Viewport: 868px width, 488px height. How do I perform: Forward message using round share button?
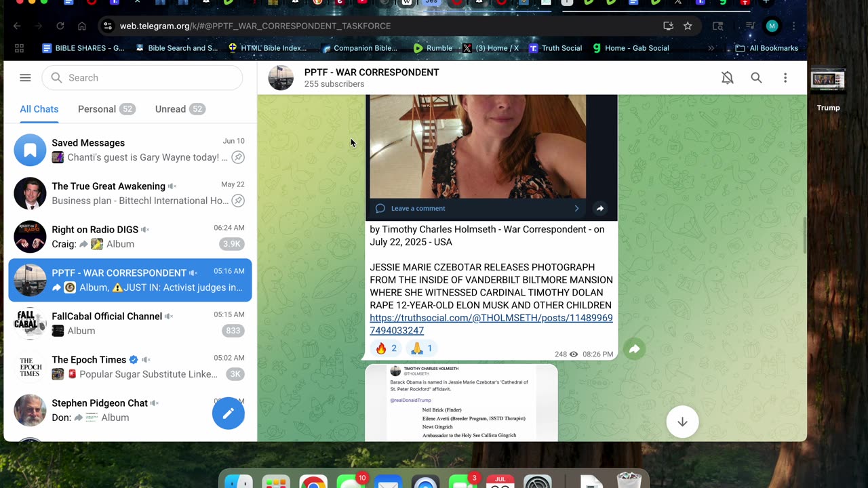pyautogui.click(x=634, y=349)
